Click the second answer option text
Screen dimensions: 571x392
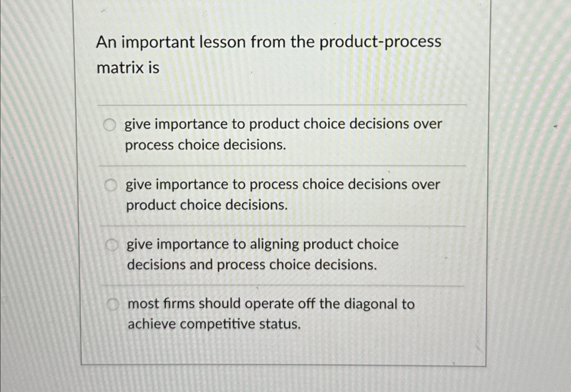pos(282,194)
